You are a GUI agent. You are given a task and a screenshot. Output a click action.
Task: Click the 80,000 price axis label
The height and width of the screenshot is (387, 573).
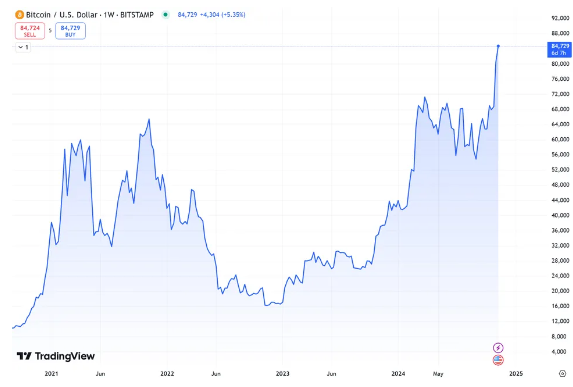[560, 64]
